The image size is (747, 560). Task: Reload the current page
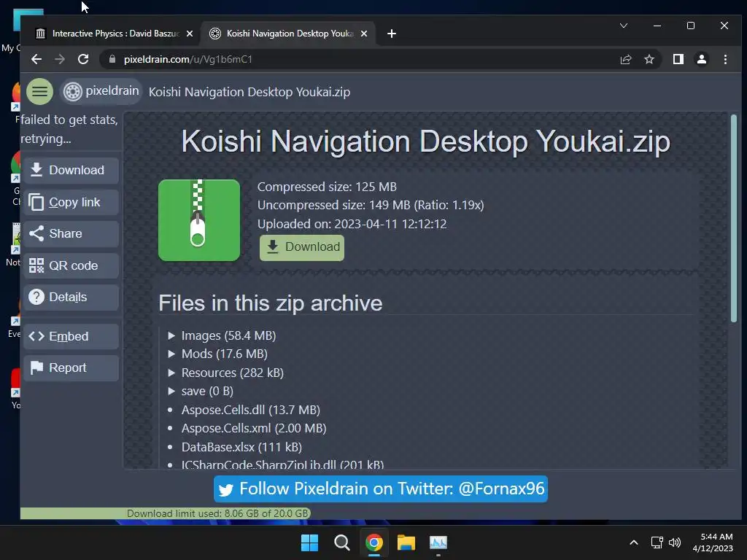[83, 59]
